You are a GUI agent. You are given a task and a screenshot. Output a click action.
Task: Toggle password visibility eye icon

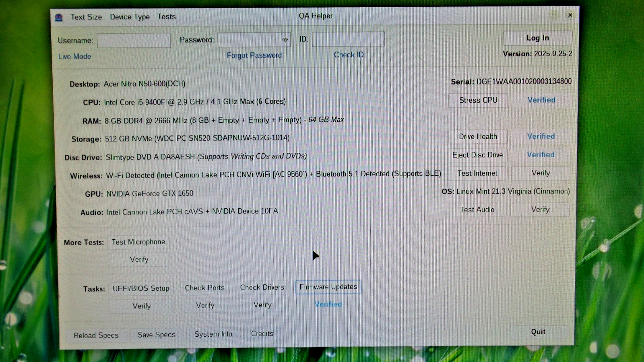[285, 40]
